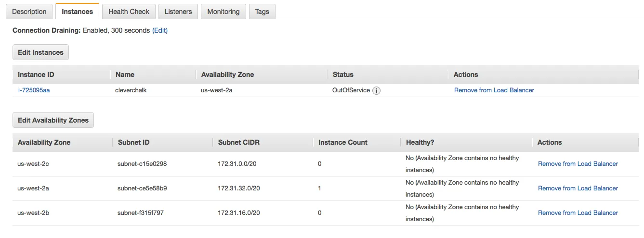This screenshot has height=238, width=644.
Task: Select the Tags tab
Action: tap(262, 12)
